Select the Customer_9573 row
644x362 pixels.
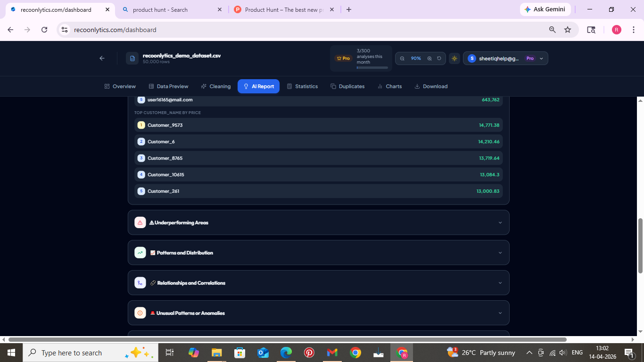[x=319, y=125]
